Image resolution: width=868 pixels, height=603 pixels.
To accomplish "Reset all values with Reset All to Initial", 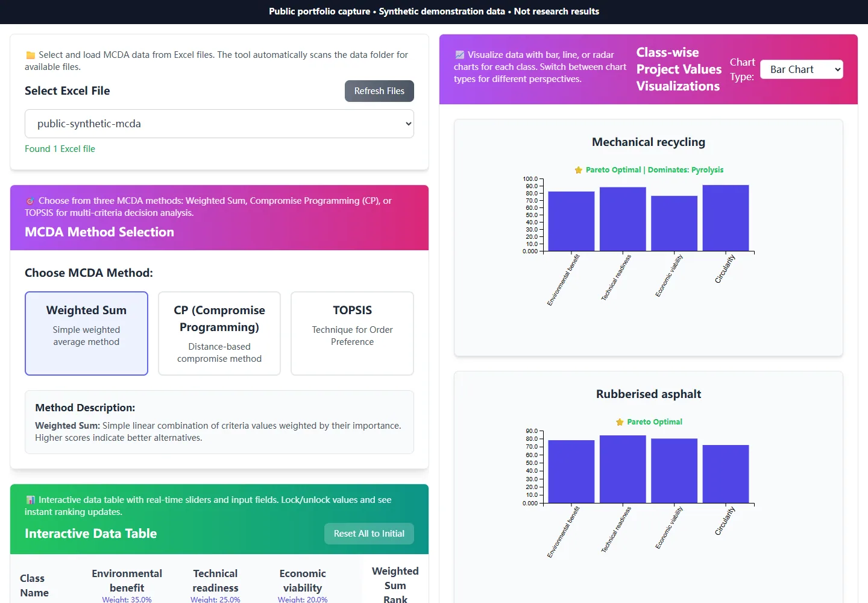I will click(x=369, y=534).
